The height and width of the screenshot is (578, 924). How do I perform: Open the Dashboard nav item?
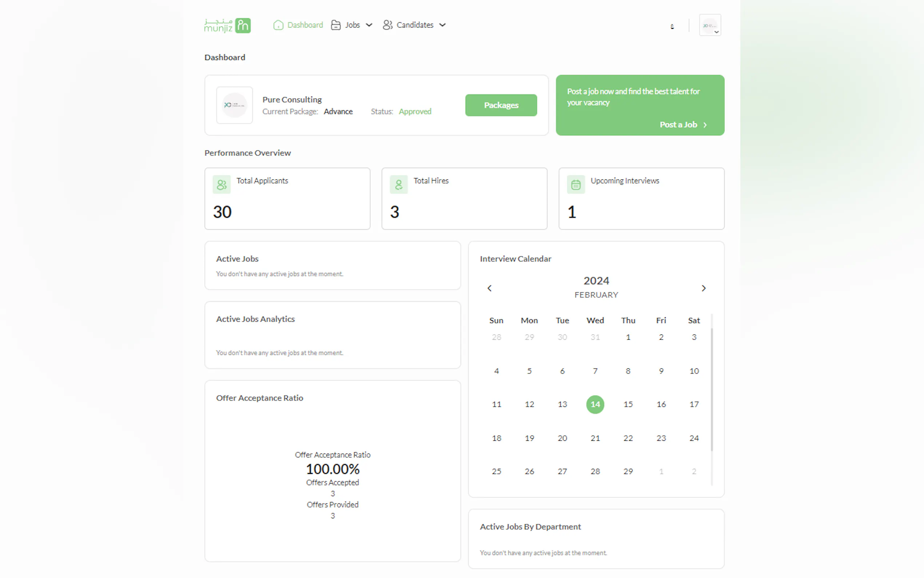[298, 25]
